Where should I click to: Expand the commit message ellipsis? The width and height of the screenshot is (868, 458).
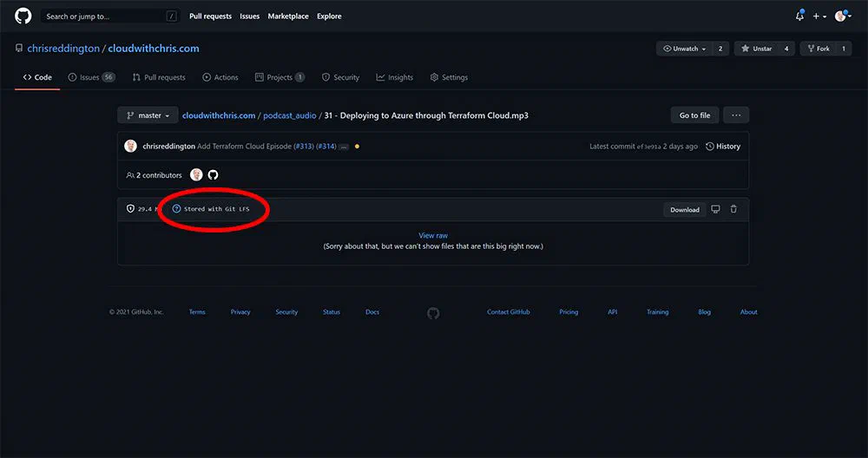click(x=344, y=147)
